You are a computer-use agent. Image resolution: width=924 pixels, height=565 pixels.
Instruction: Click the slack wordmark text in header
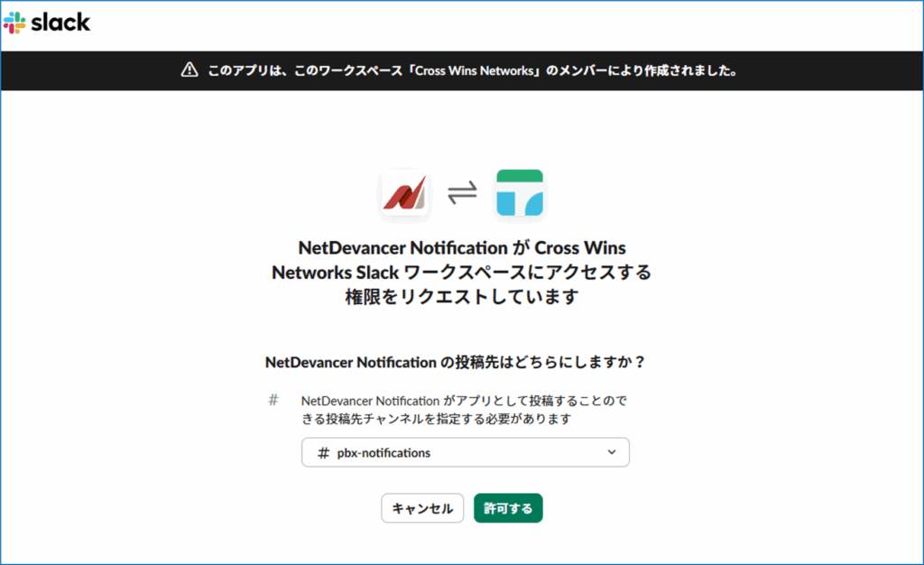(60, 23)
